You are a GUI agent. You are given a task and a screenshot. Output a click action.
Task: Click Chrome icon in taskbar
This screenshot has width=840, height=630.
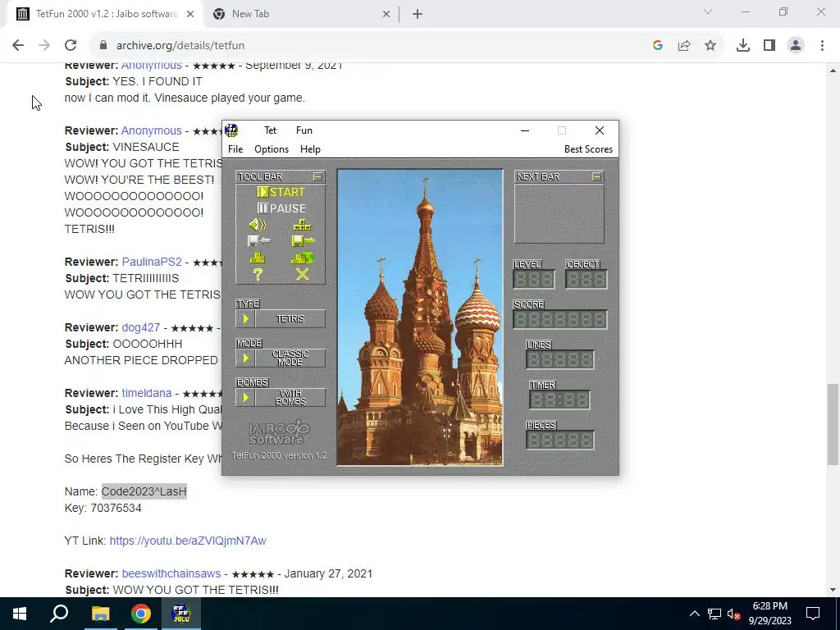pyautogui.click(x=140, y=614)
